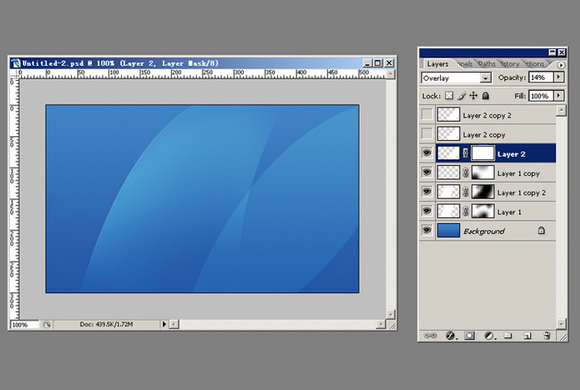
Task: Select the Layer 2 copy thumbnail
Action: coord(448,134)
